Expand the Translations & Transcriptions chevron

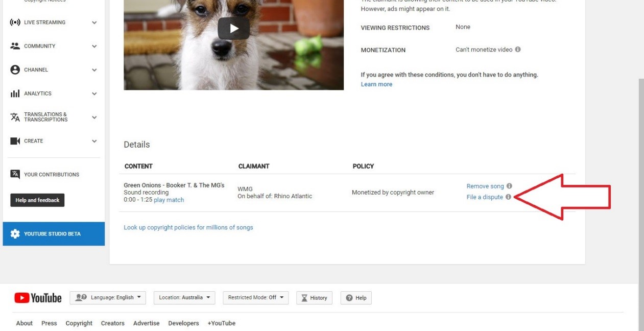tap(94, 117)
